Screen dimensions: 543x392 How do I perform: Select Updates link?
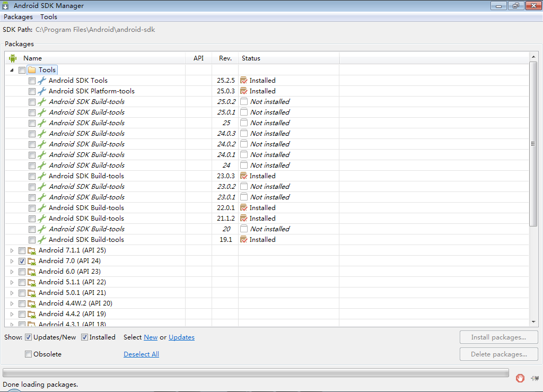pos(181,337)
